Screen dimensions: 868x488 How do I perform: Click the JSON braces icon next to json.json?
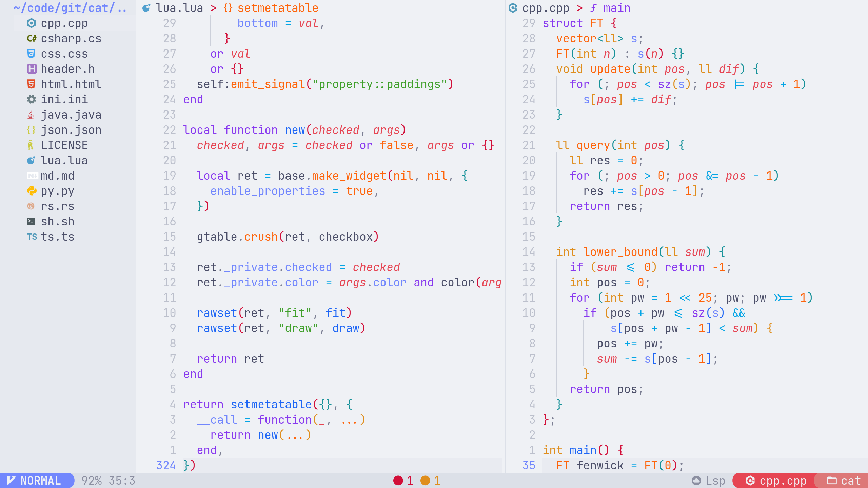click(x=31, y=130)
